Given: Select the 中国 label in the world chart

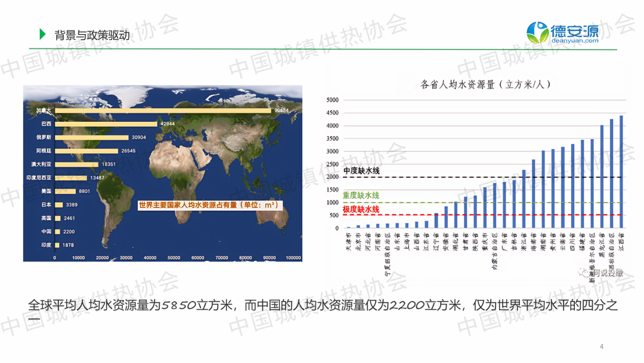Looking at the screenshot, I should (45, 232).
